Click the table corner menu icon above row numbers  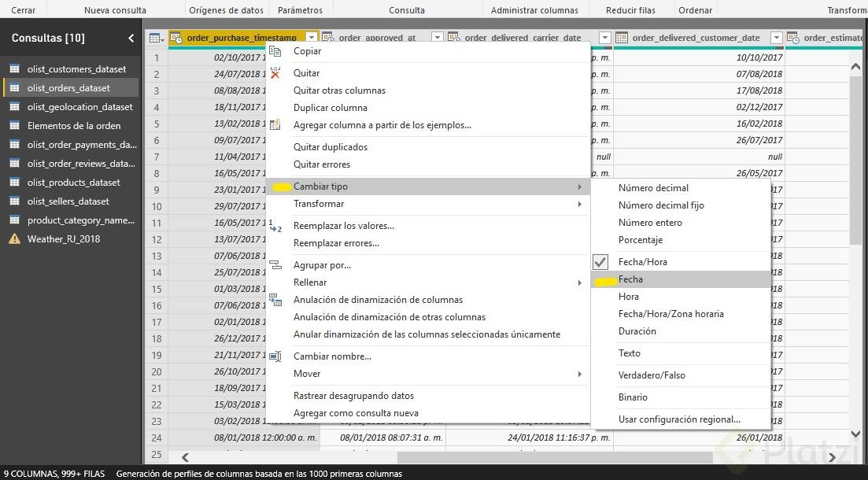point(157,38)
